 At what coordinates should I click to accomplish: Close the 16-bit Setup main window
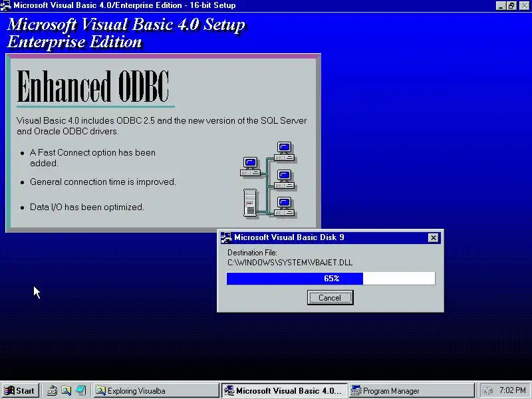click(524, 5)
